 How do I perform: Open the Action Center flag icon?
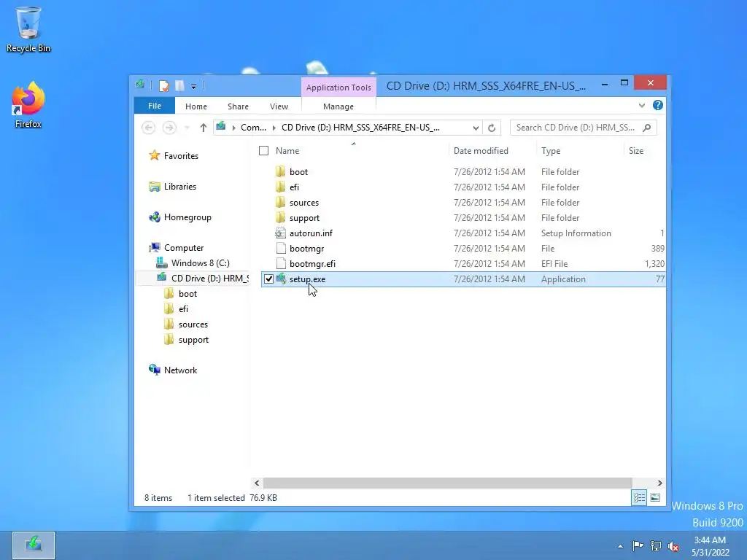(x=638, y=545)
